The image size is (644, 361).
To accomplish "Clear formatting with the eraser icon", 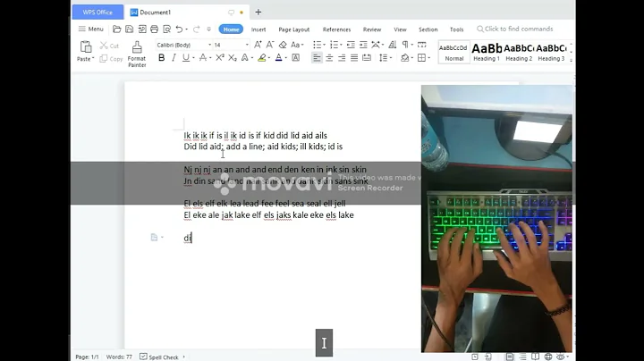I will (283, 45).
